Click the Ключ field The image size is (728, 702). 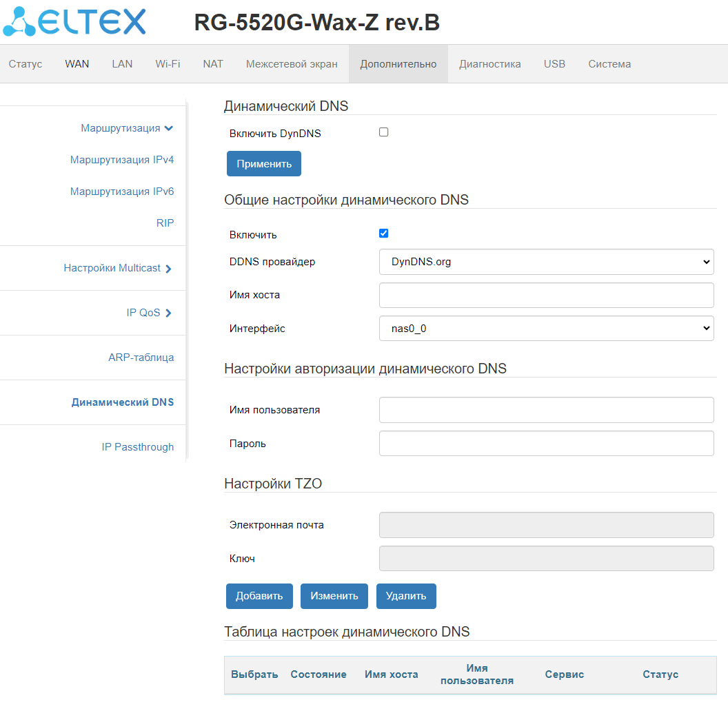tap(546, 559)
